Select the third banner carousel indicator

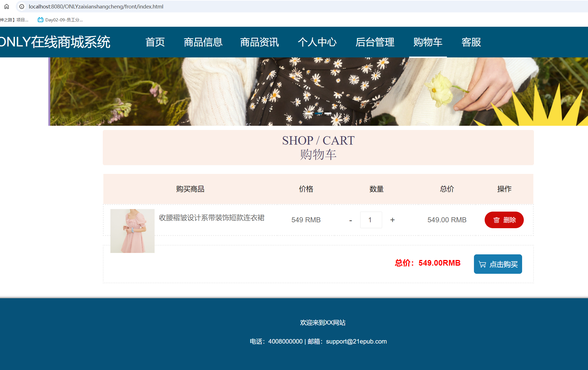click(x=328, y=113)
